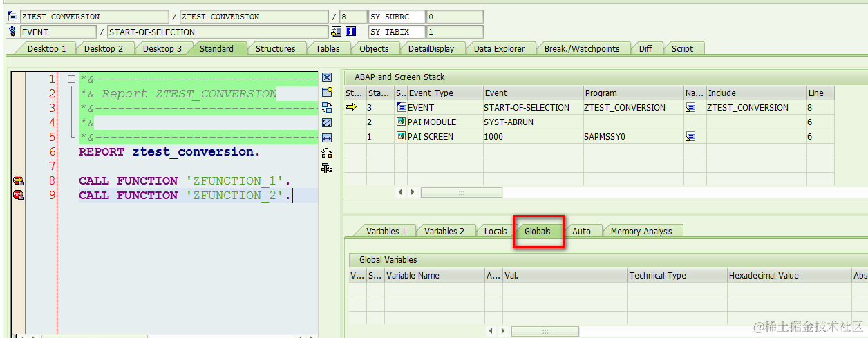Click REPORT ztest_conversion code line
The height and width of the screenshot is (338, 868).
pos(170,151)
